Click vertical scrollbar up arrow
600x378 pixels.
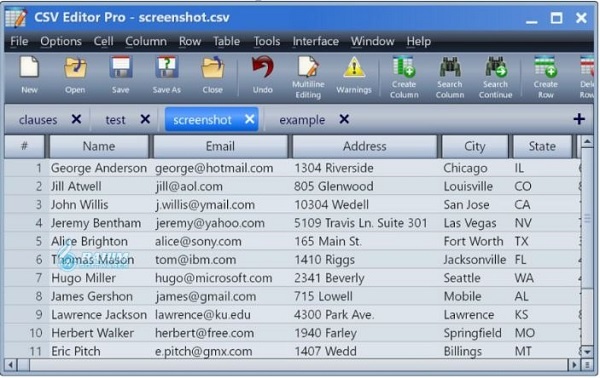click(587, 142)
